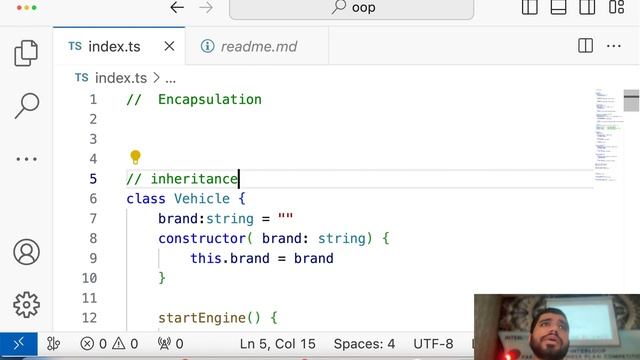Open Customize Layout icon
640x360 pixels.
pyautogui.click(x=616, y=7)
